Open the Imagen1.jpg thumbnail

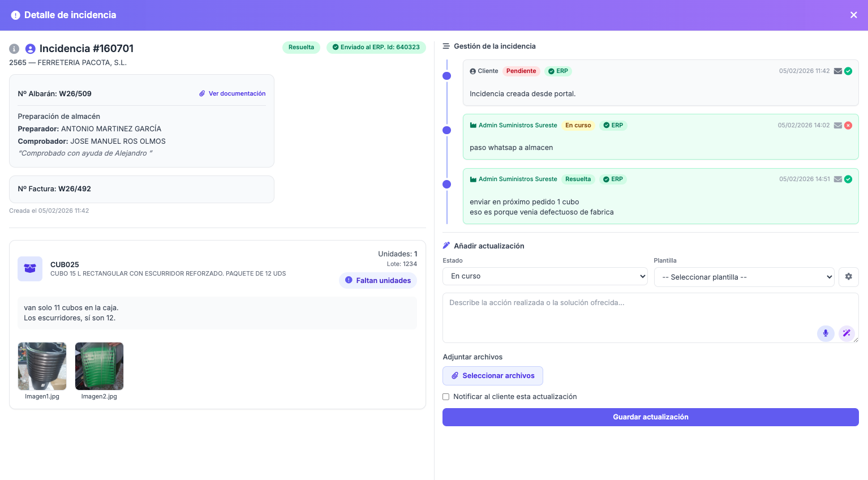click(42, 366)
